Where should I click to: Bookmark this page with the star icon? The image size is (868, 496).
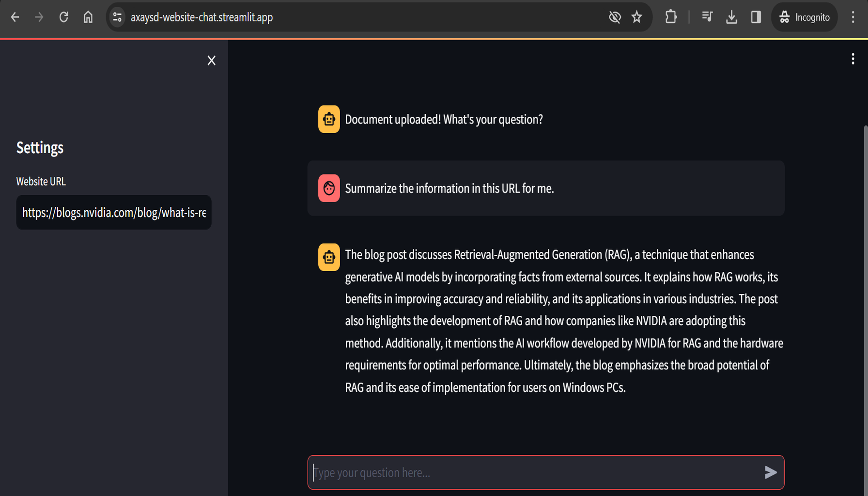[x=636, y=17]
